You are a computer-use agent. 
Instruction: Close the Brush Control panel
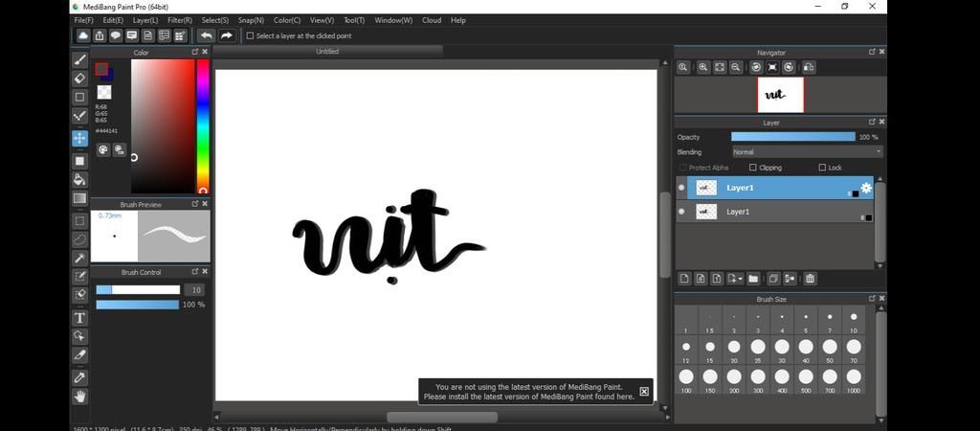point(205,271)
